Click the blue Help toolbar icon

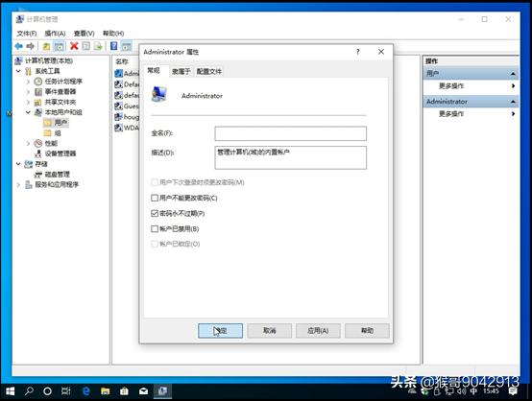(x=114, y=46)
